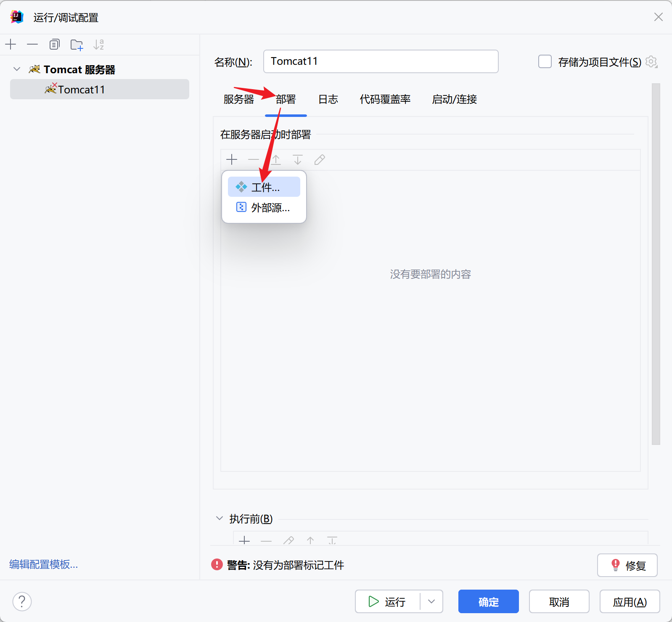672x622 pixels.
Task: Add a deployment item with plus icon
Action: click(232, 159)
